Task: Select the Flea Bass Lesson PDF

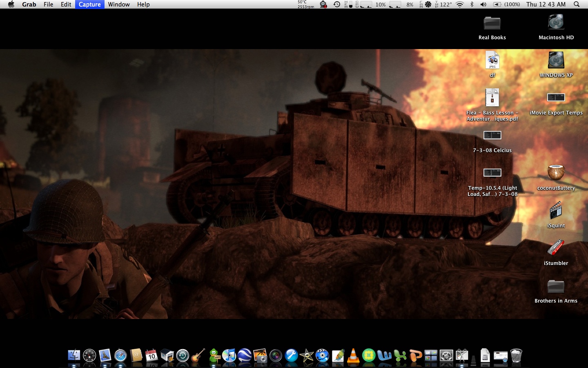Action: [492, 105]
